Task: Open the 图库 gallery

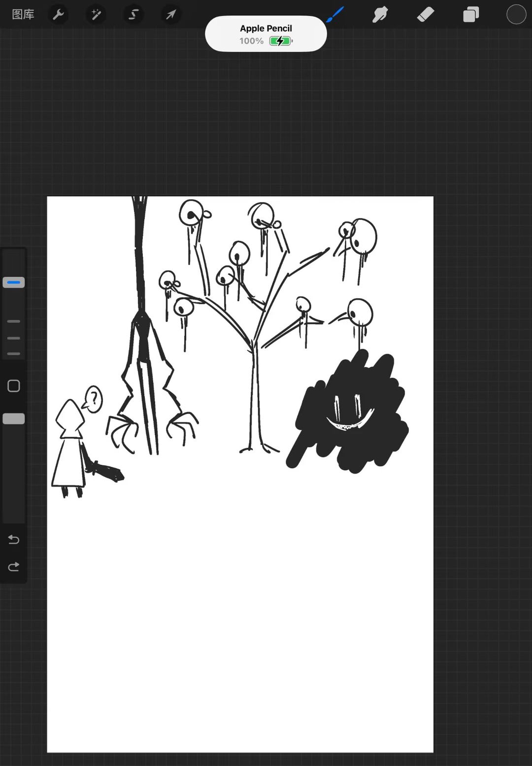Action: point(23,14)
